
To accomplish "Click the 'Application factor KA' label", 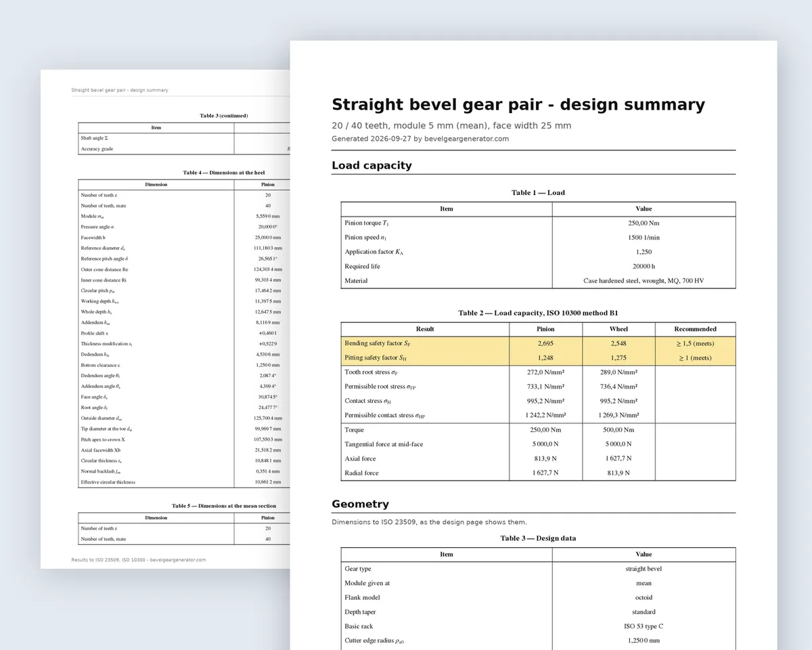I will 374,252.
